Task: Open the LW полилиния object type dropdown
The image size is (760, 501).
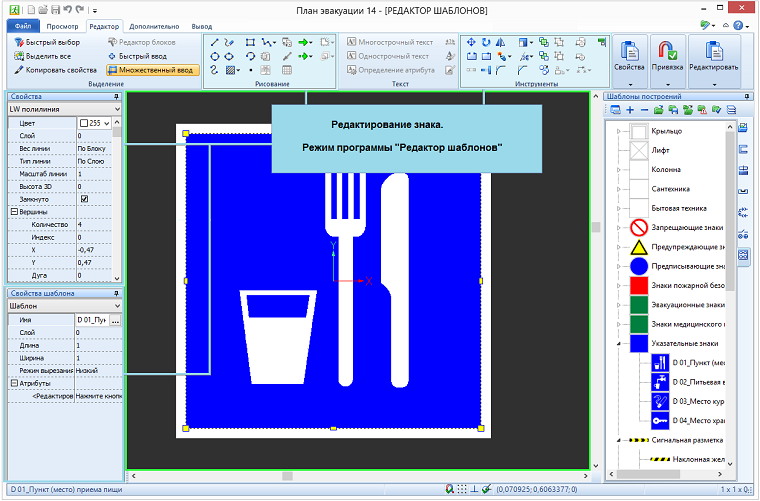Action: (x=118, y=108)
